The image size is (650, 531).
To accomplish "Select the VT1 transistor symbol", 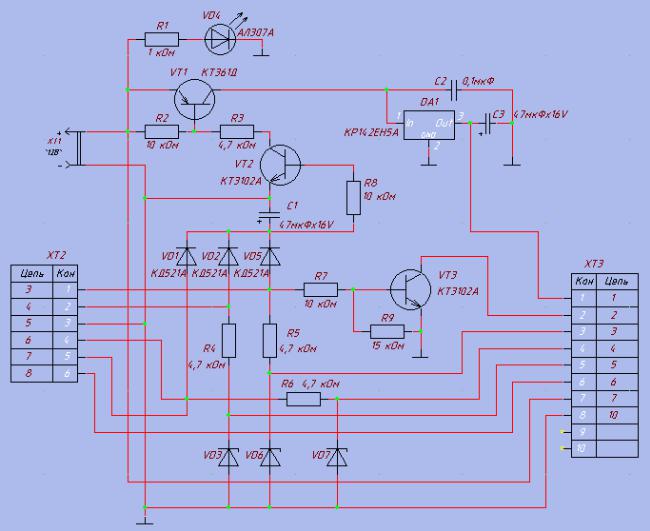I will pyautogui.click(x=194, y=99).
